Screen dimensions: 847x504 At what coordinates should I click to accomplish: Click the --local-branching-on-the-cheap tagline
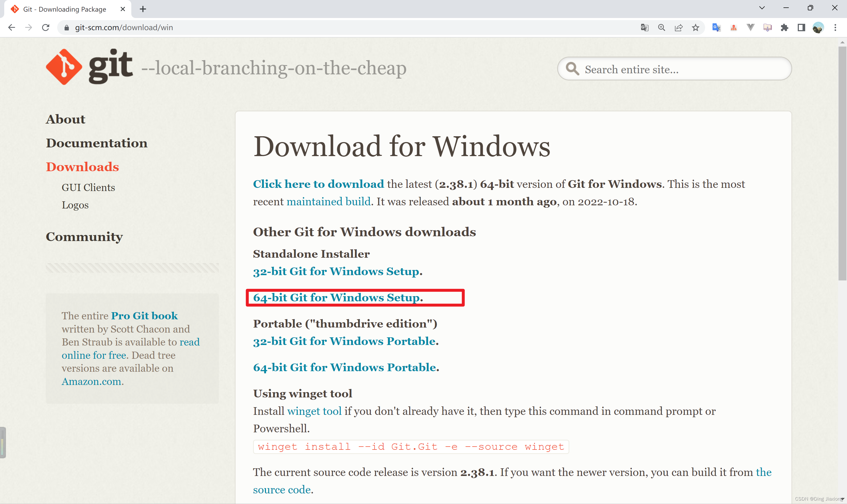coord(274,68)
